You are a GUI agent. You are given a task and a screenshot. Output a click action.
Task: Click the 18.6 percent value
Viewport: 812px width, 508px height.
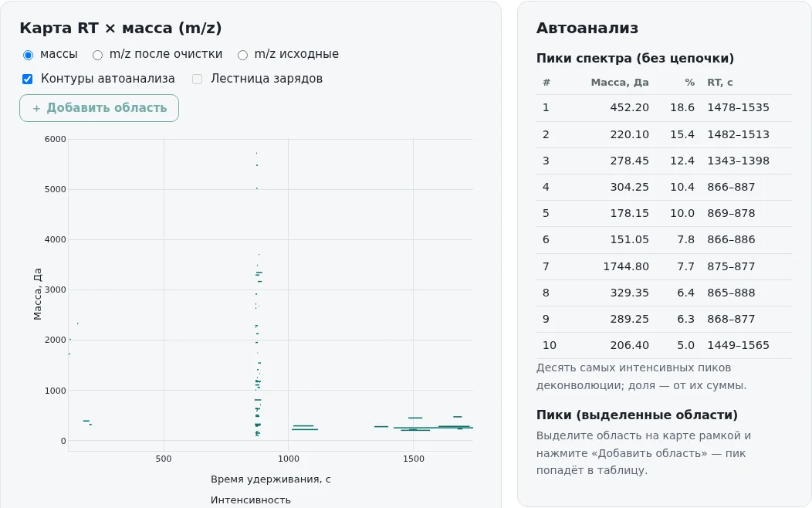(x=682, y=108)
